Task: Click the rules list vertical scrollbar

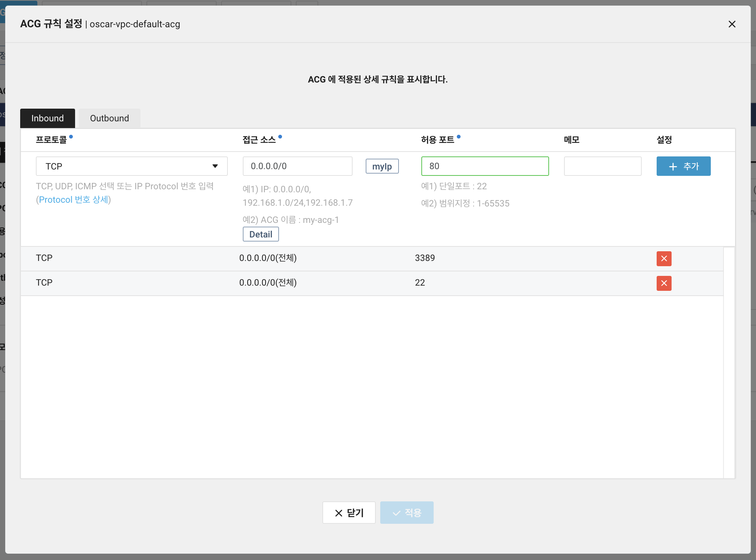Action: click(729, 362)
